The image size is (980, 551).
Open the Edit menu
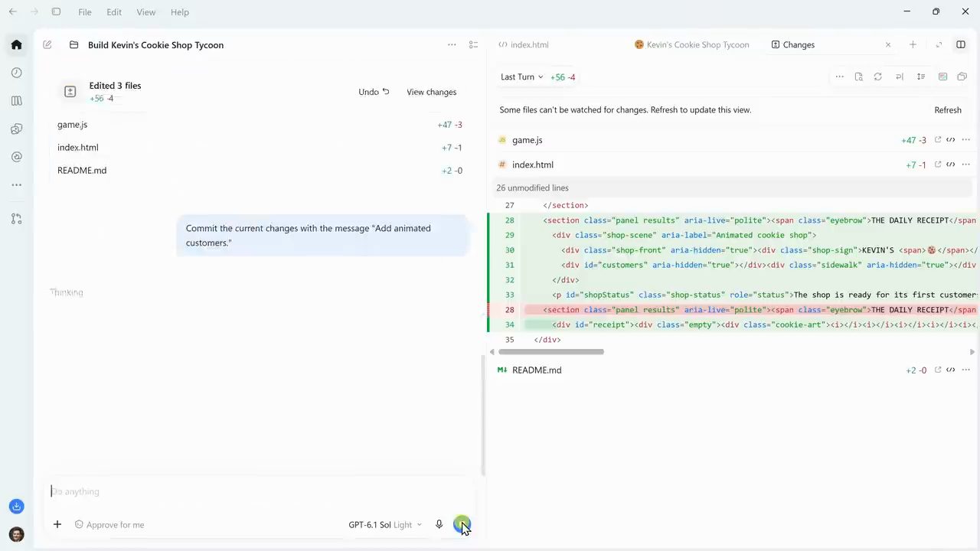(114, 12)
